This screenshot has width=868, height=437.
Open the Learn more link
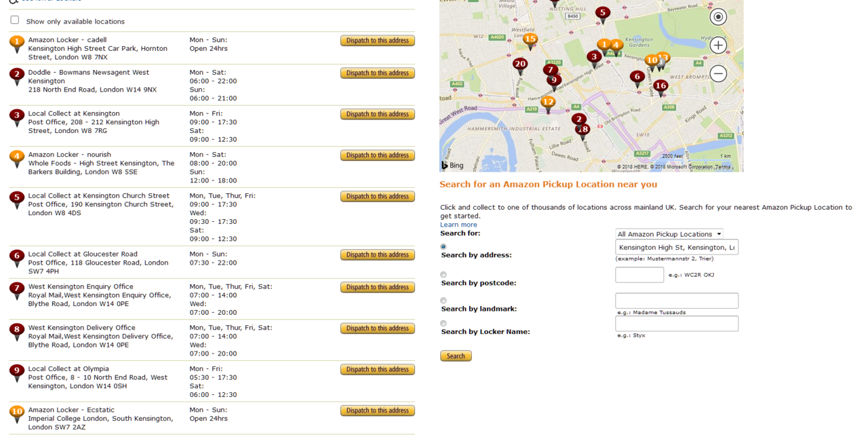[458, 225]
